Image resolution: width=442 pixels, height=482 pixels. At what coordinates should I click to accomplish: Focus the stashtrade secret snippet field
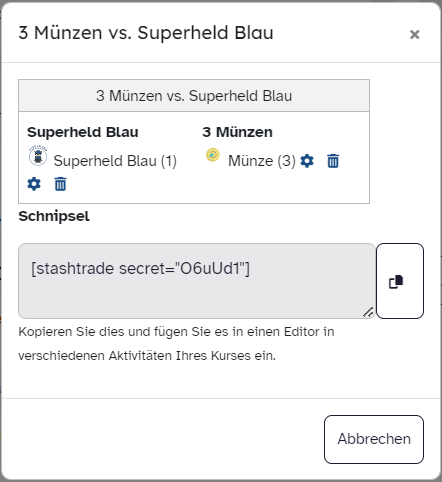pyautogui.click(x=197, y=281)
